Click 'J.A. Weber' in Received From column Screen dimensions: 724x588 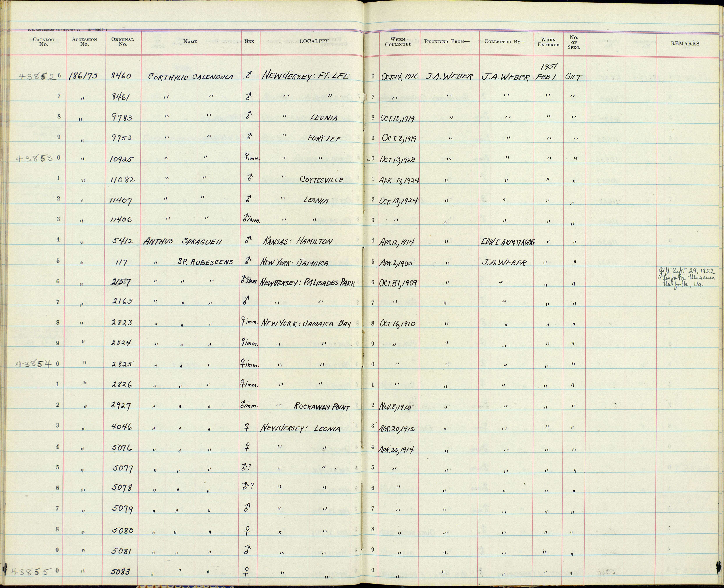[x=449, y=76]
